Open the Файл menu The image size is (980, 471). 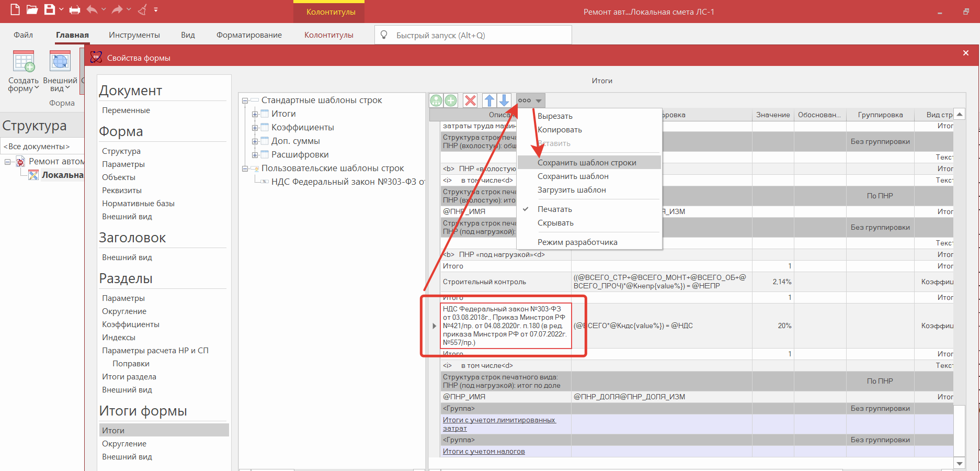tap(23, 35)
